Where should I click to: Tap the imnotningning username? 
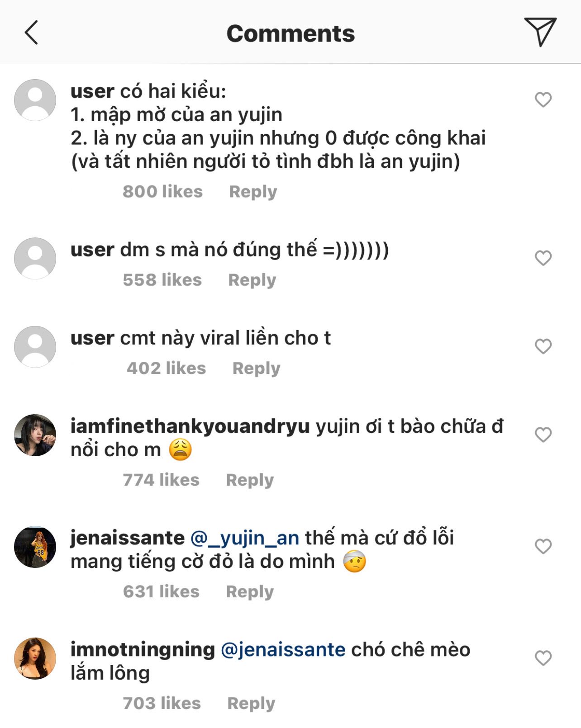pos(143,650)
